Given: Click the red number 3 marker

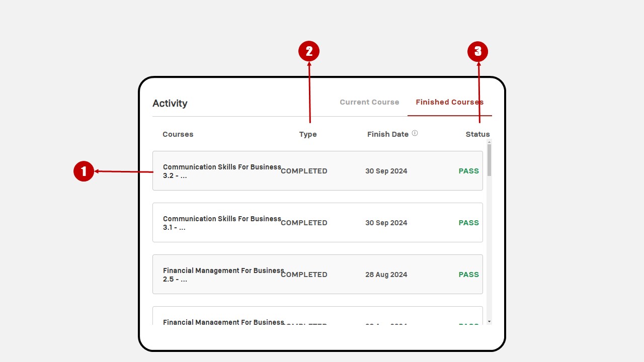Looking at the screenshot, I should 478,51.
